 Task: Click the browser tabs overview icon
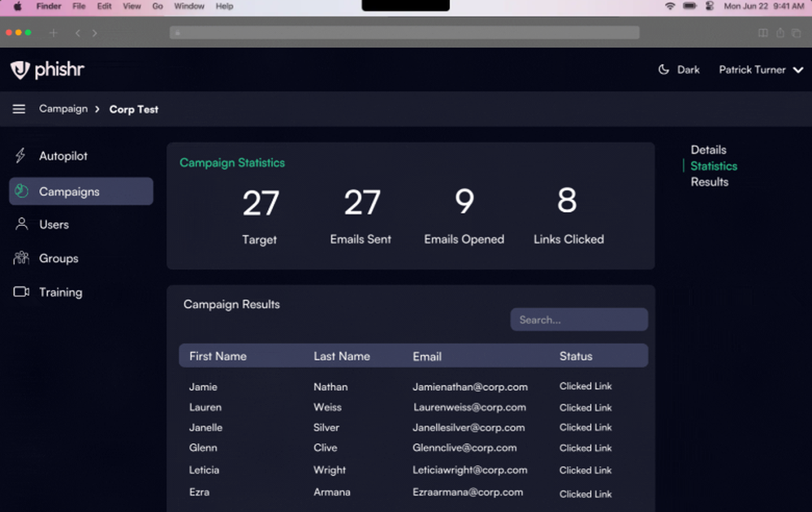point(797,33)
